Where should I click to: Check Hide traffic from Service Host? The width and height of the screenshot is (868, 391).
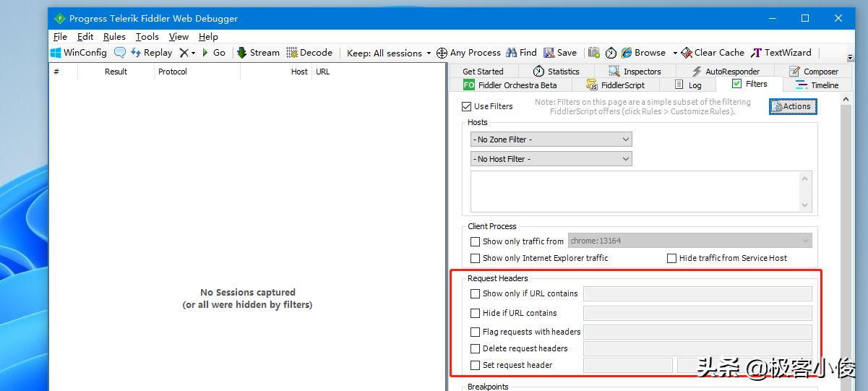coord(671,258)
